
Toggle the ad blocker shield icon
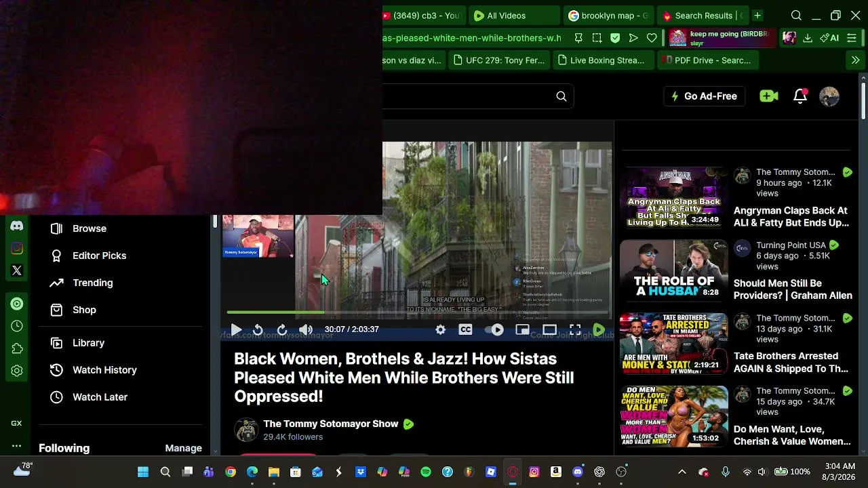(615, 38)
